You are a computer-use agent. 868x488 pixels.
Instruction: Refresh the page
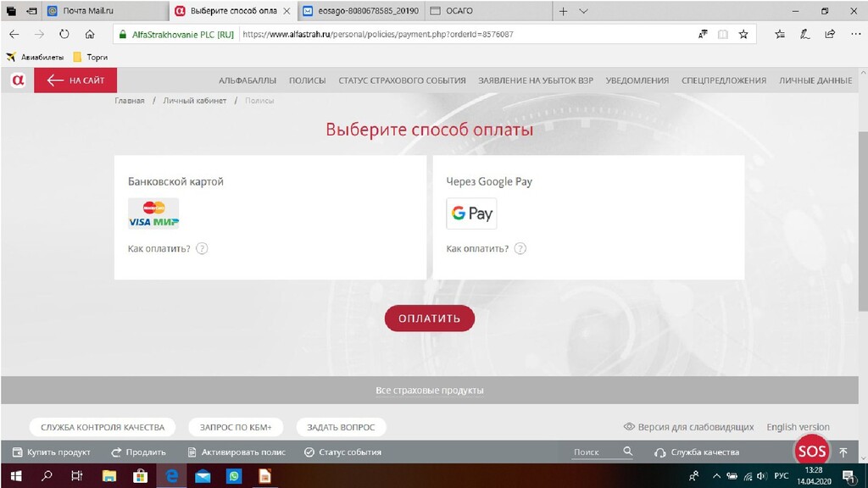(64, 34)
